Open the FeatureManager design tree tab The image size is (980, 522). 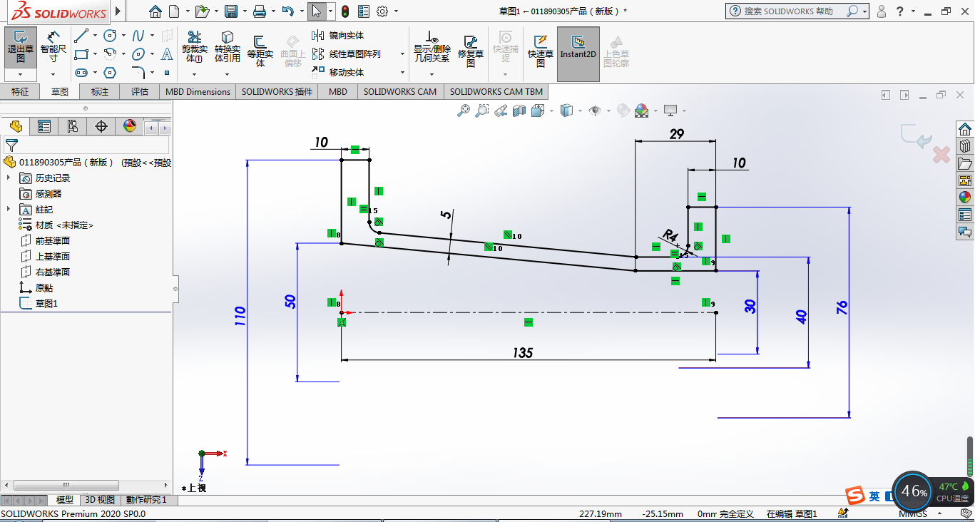[x=15, y=126]
